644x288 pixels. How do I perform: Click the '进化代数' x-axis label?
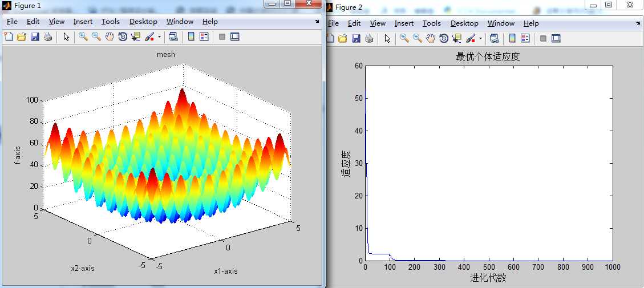(488, 278)
